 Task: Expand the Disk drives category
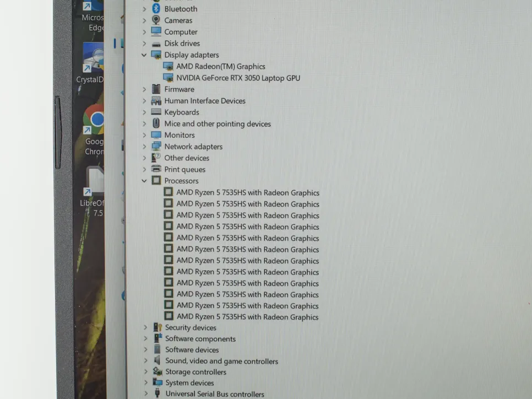click(x=144, y=44)
